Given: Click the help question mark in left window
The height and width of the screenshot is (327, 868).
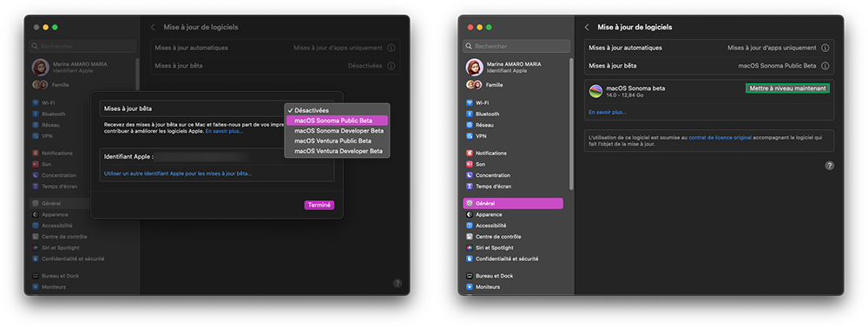Looking at the screenshot, I should point(398,283).
